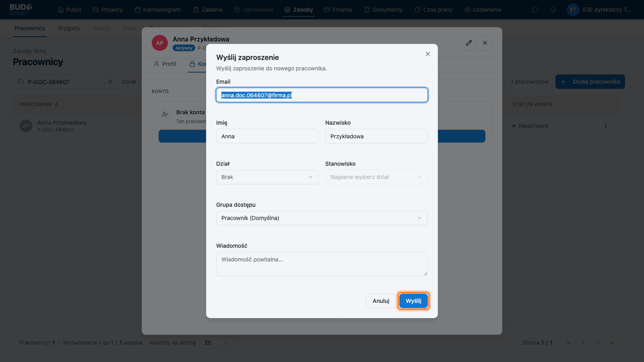644x362 pixels.
Task: Open Harmonogram in the top menu
Action: point(158,10)
